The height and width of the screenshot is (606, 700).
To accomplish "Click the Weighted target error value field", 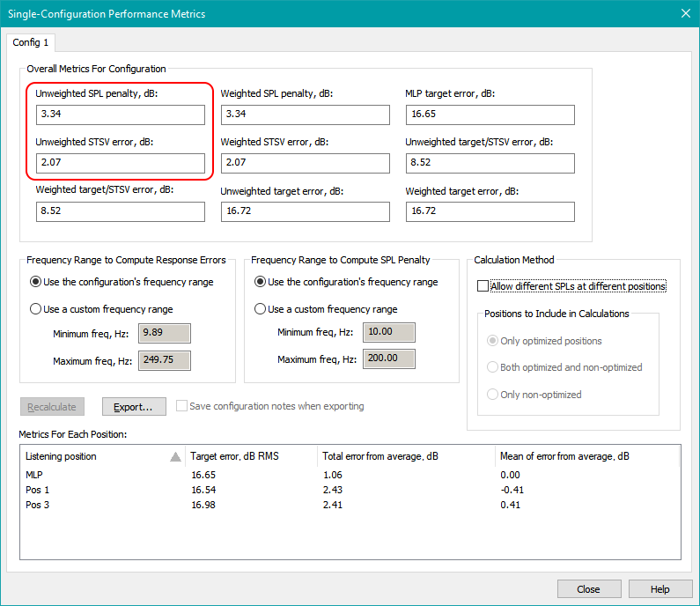I will tap(490, 211).
